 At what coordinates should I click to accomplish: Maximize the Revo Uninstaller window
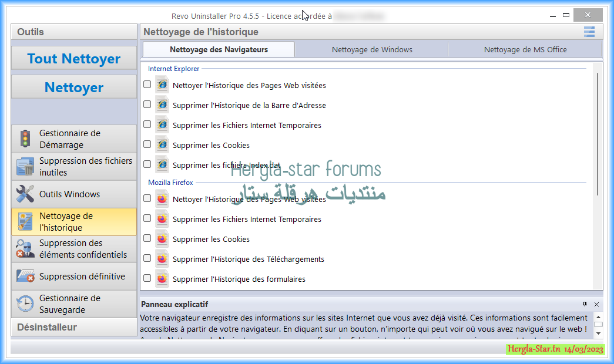pyautogui.click(x=566, y=15)
